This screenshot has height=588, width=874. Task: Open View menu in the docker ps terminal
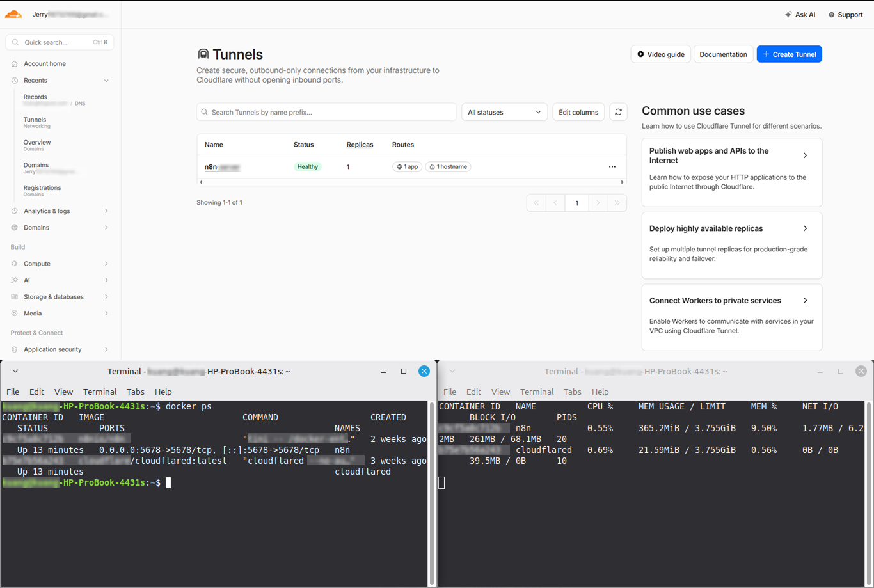click(x=63, y=392)
